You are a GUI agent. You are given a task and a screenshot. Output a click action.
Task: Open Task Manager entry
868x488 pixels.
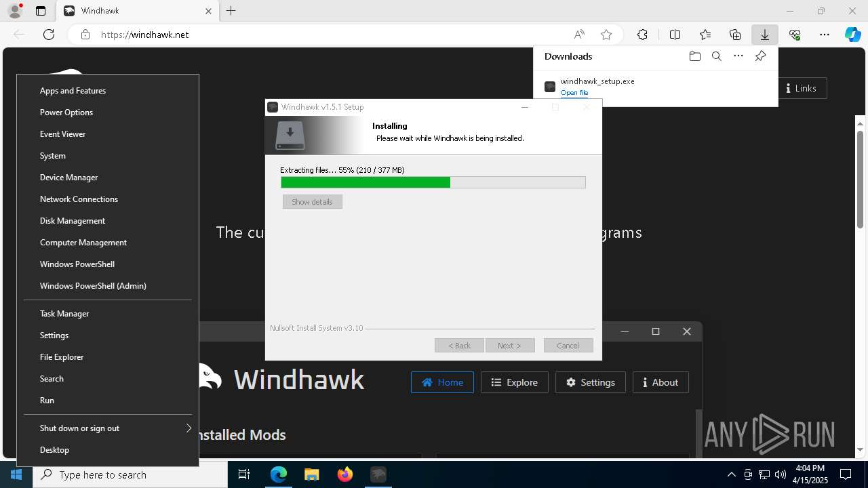(x=108, y=314)
